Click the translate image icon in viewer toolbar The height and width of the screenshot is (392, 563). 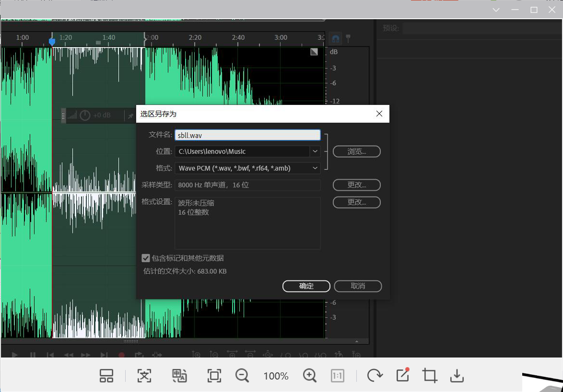pos(179,376)
